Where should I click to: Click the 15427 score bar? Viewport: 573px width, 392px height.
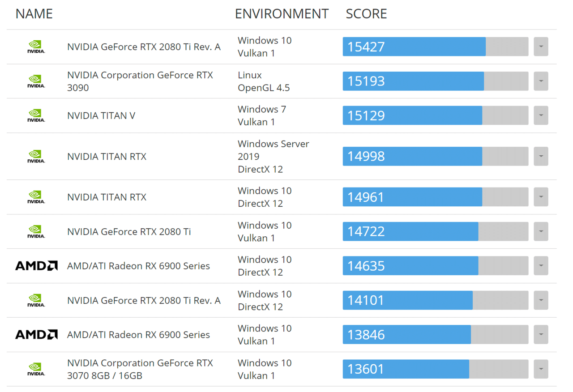tap(436, 47)
